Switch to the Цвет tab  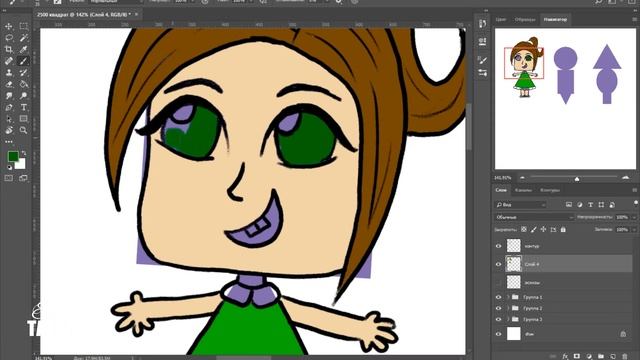coord(501,19)
